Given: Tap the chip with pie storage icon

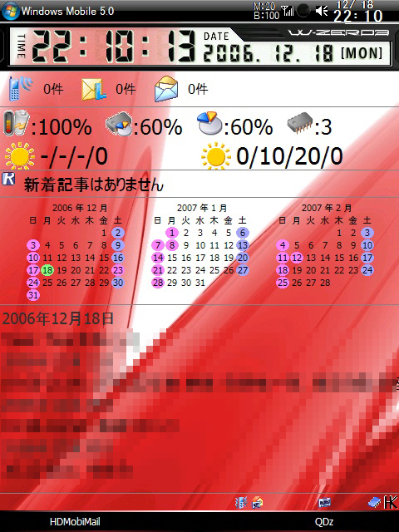Looking at the screenshot, I should tap(119, 124).
